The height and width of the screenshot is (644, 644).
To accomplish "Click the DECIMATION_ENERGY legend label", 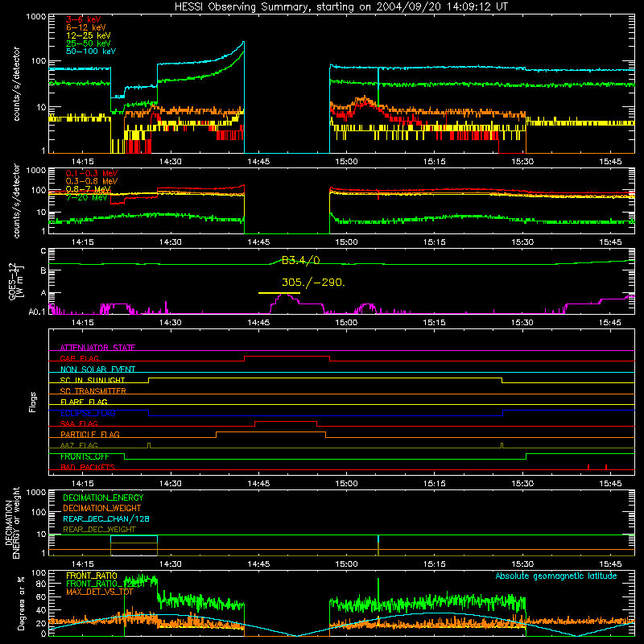I will [x=103, y=497].
